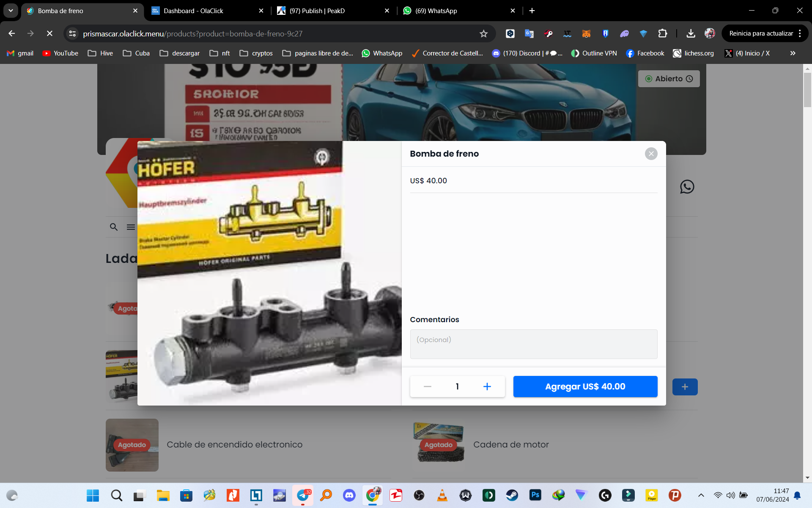
Task: Switch to Dashboard - OlaClick tab
Action: (x=207, y=11)
